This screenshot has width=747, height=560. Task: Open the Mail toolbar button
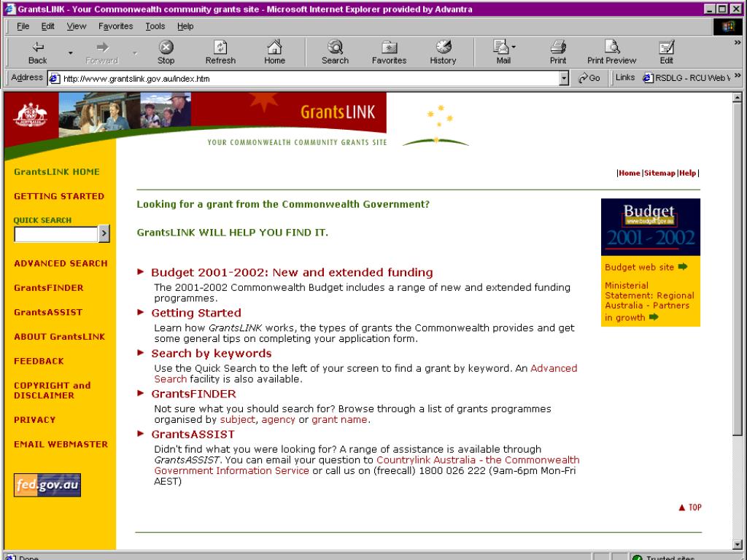503,52
